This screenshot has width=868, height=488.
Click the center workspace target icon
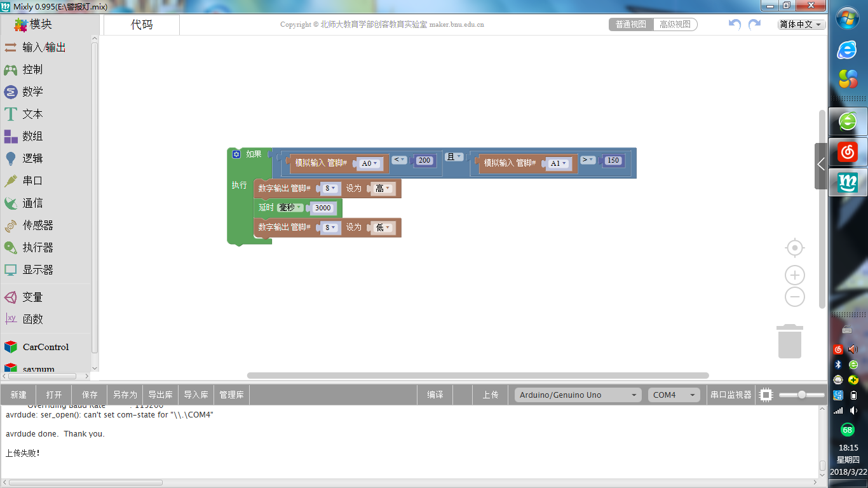click(795, 248)
